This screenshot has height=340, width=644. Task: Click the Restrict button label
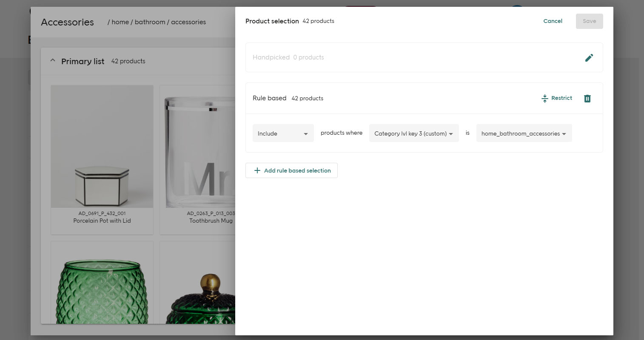(561, 98)
